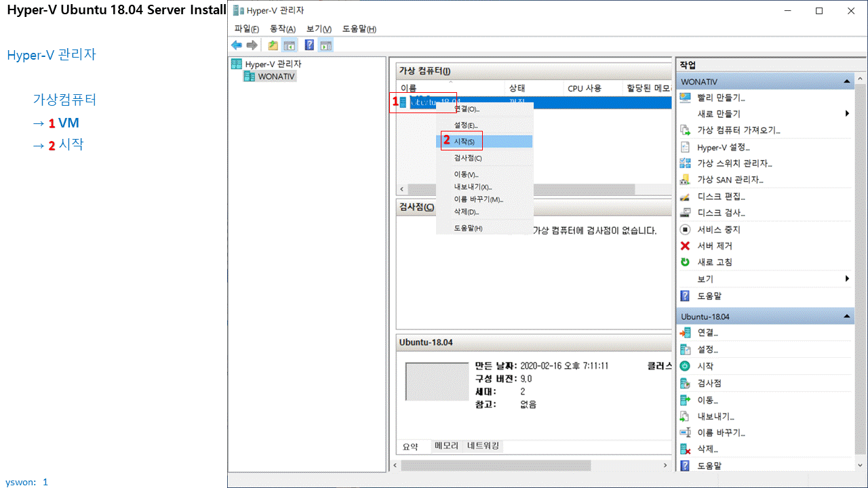Screen dimensions: 868x488
Task: Switch to the 네트워킹 tab
Action: (x=483, y=446)
